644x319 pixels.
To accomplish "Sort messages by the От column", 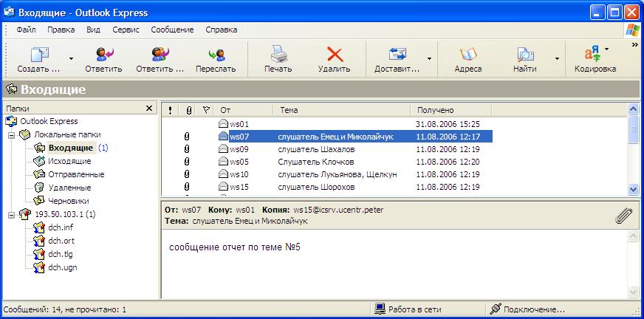I will (244, 110).
